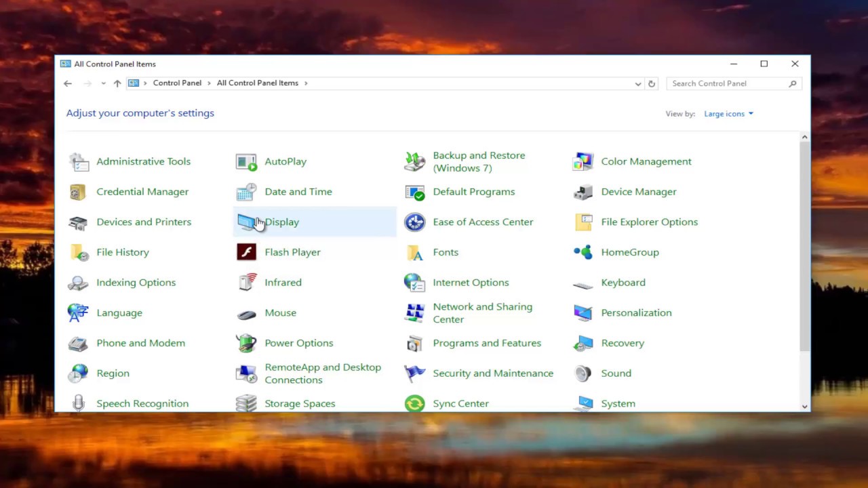The image size is (868, 488).
Task: Click the Indexing Options icon
Action: tap(78, 283)
